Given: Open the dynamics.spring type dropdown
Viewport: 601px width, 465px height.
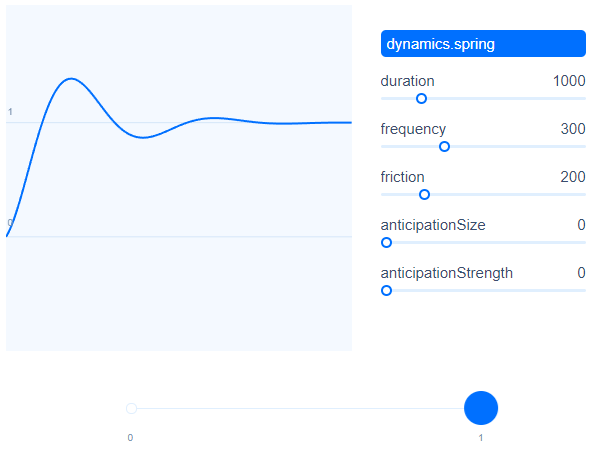Looking at the screenshot, I should [x=483, y=44].
